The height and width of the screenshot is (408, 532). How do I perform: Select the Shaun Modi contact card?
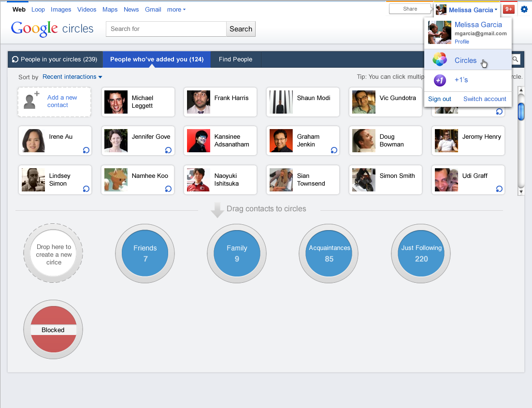[x=303, y=102]
